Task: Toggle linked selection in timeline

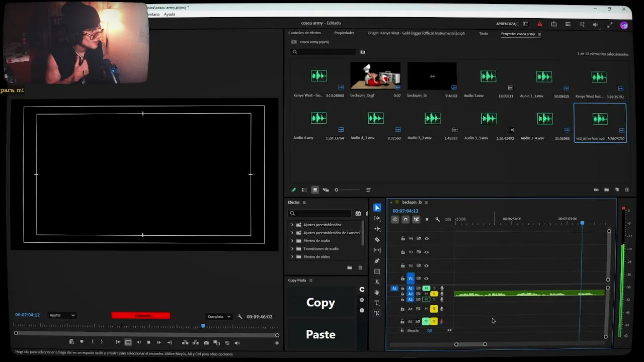Action: coord(416,219)
